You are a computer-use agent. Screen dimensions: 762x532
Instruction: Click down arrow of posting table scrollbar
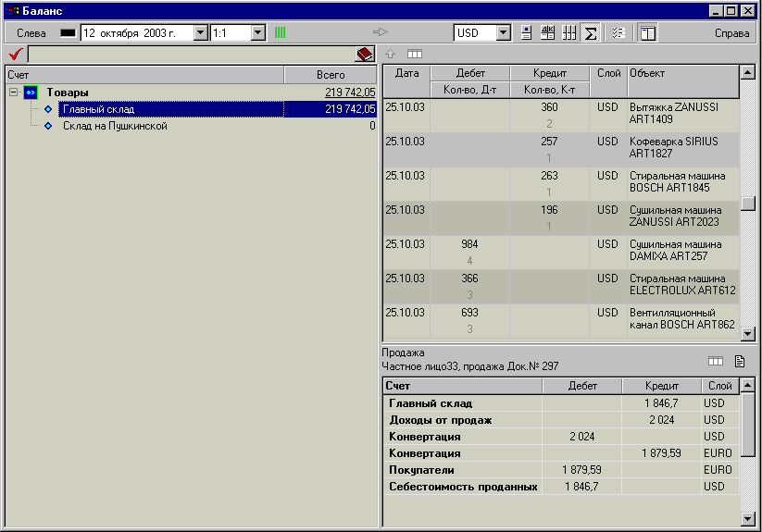point(748,519)
